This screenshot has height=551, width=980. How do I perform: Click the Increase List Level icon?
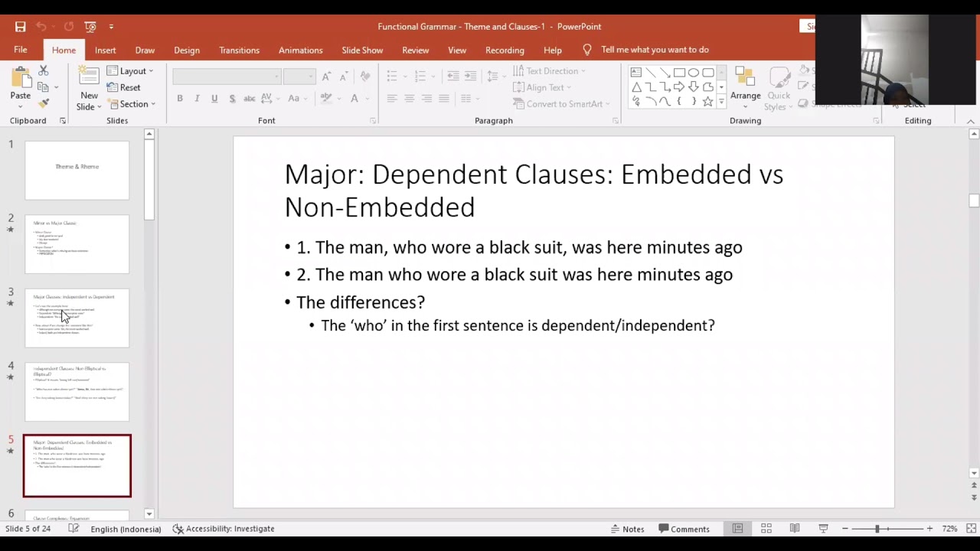pos(470,76)
